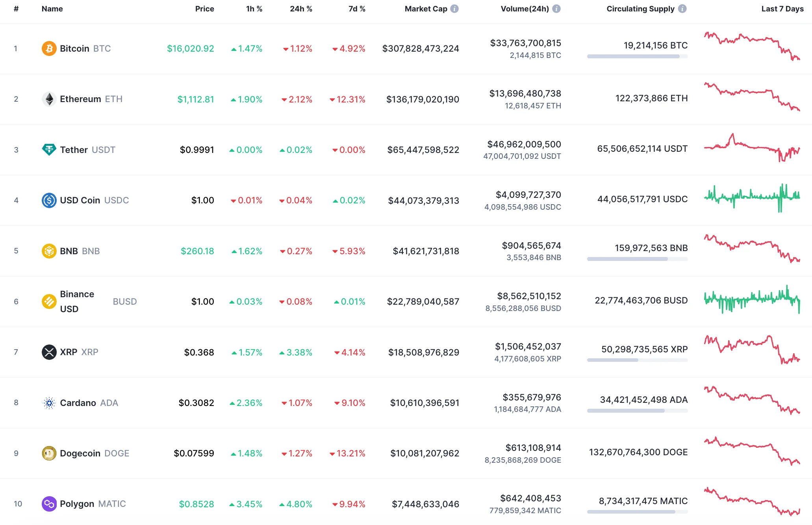Click the Ethereum ETH logo

(49, 99)
